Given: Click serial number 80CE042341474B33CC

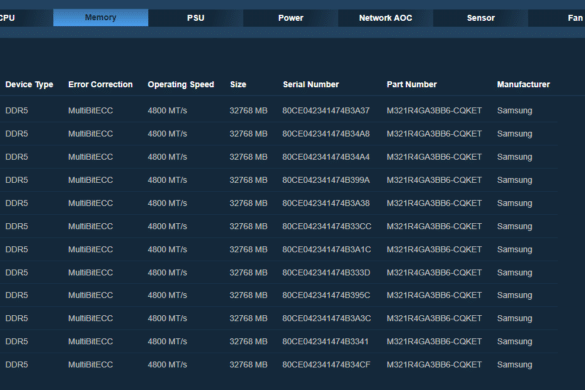Looking at the screenshot, I should click(x=327, y=226).
